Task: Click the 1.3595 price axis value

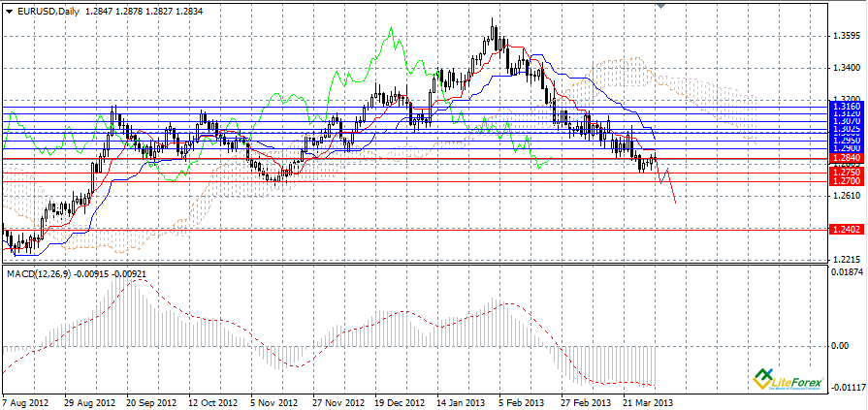Action: 847,37
